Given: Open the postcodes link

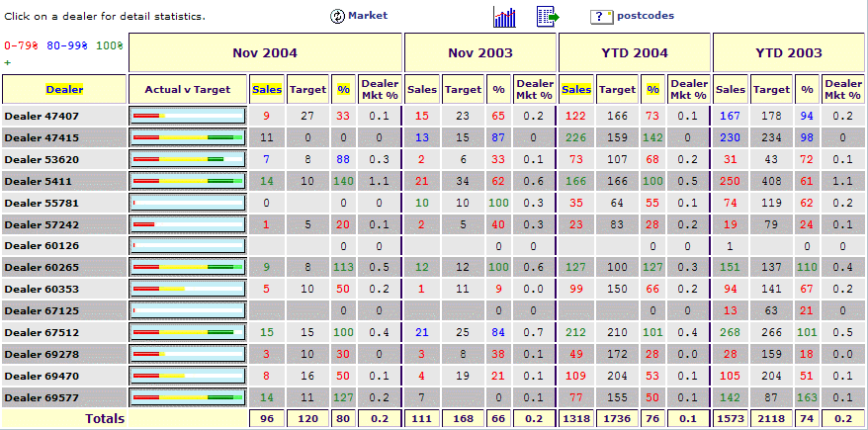Looking at the screenshot, I should coord(645,16).
